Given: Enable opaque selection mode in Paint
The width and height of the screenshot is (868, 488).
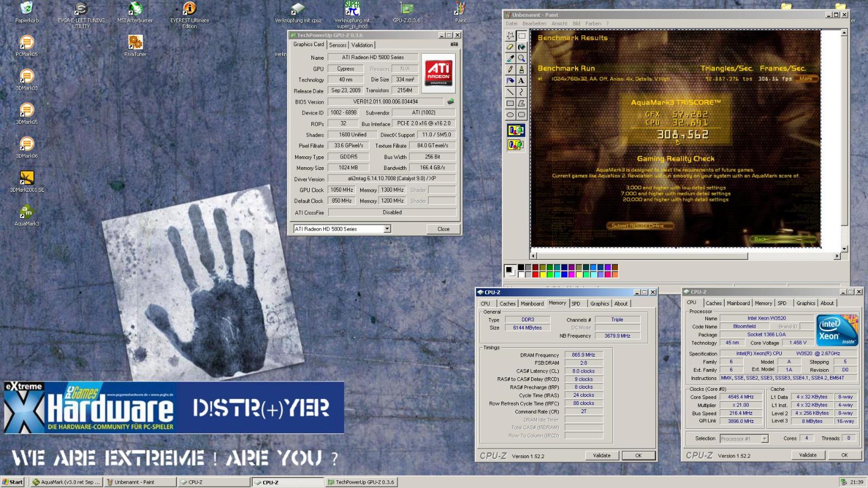Looking at the screenshot, I should coord(515,130).
